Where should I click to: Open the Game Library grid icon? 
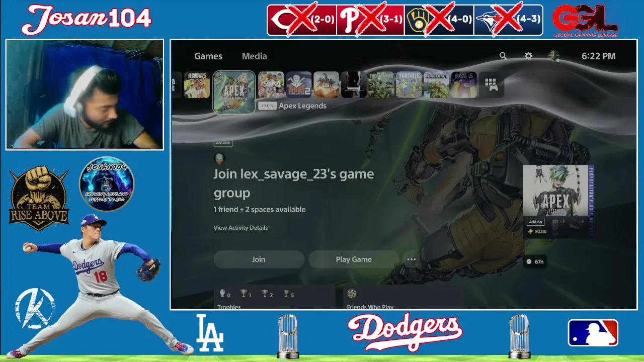tap(491, 84)
